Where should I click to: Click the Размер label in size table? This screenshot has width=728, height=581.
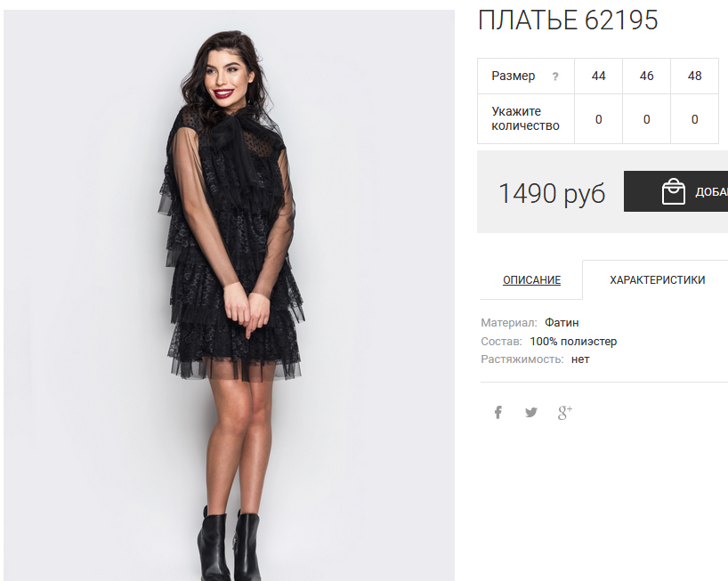tap(513, 77)
